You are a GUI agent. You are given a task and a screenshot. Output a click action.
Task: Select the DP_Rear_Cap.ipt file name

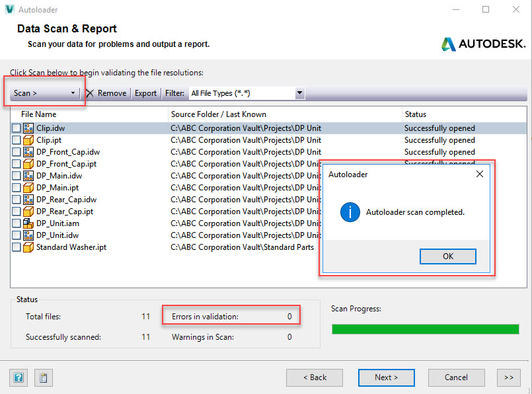[x=65, y=212]
